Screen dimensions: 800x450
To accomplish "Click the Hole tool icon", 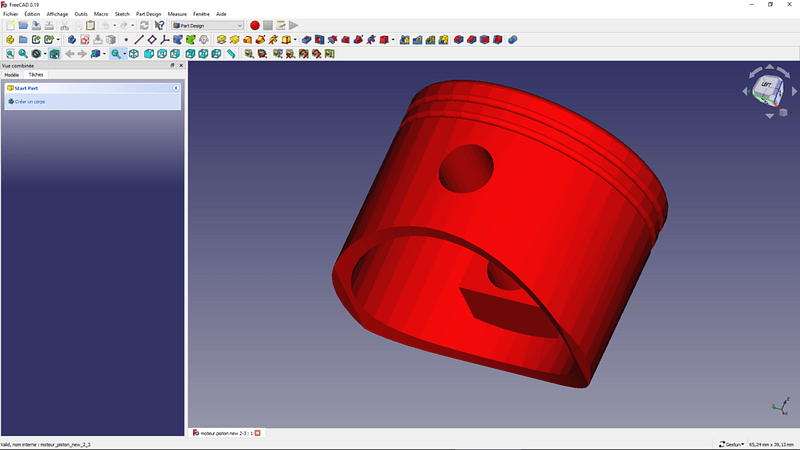I will point(319,40).
